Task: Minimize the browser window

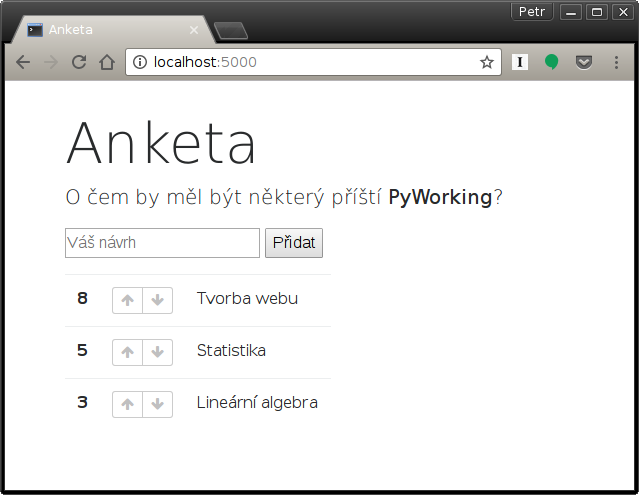Action: point(571,12)
